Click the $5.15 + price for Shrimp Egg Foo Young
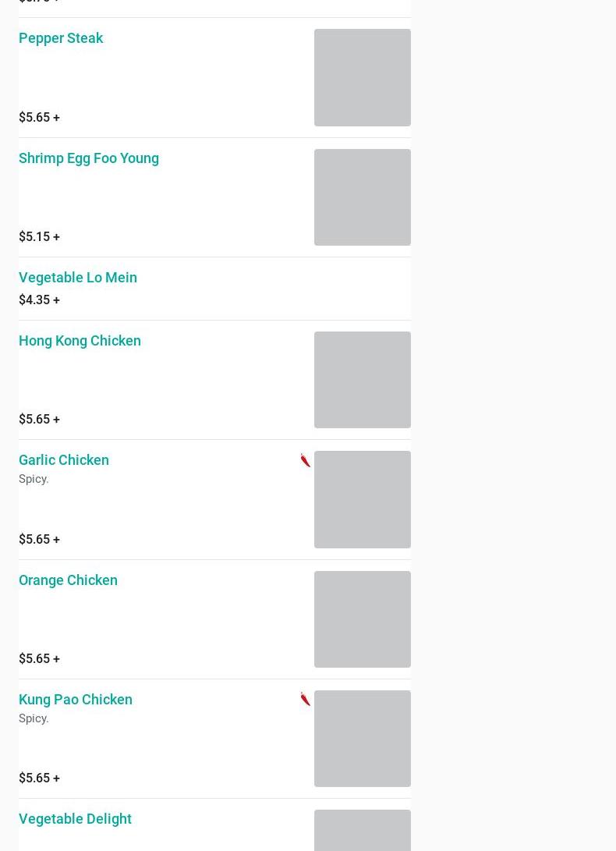The height and width of the screenshot is (851, 616). point(39,237)
